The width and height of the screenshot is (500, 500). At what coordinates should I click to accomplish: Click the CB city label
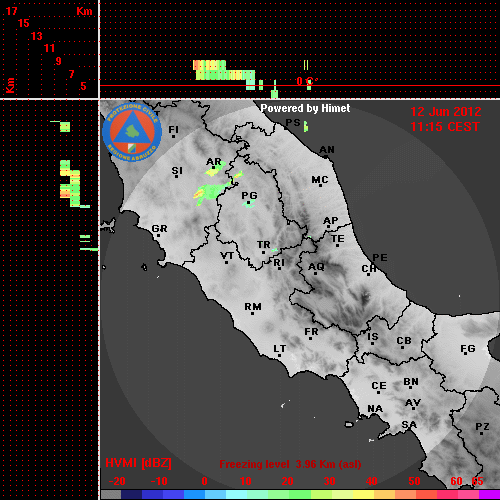point(404,341)
